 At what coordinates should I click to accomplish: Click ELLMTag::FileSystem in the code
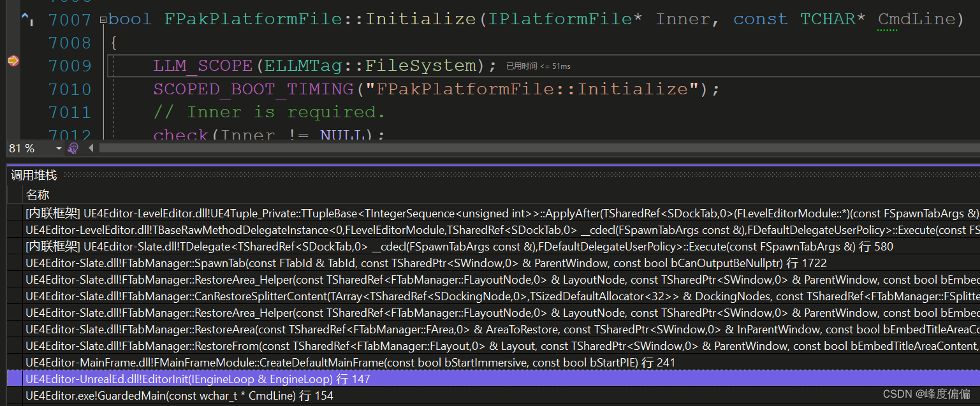(370, 66)
